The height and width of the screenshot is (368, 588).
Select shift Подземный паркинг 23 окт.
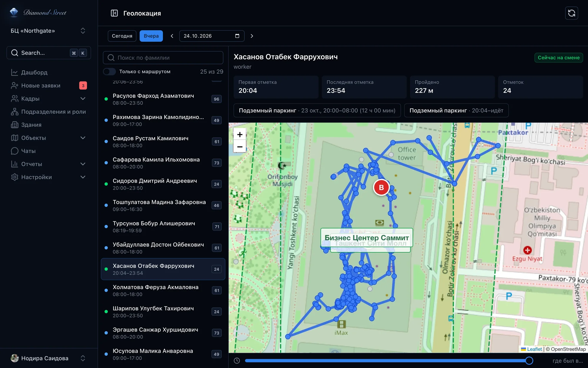click(317, 110)
